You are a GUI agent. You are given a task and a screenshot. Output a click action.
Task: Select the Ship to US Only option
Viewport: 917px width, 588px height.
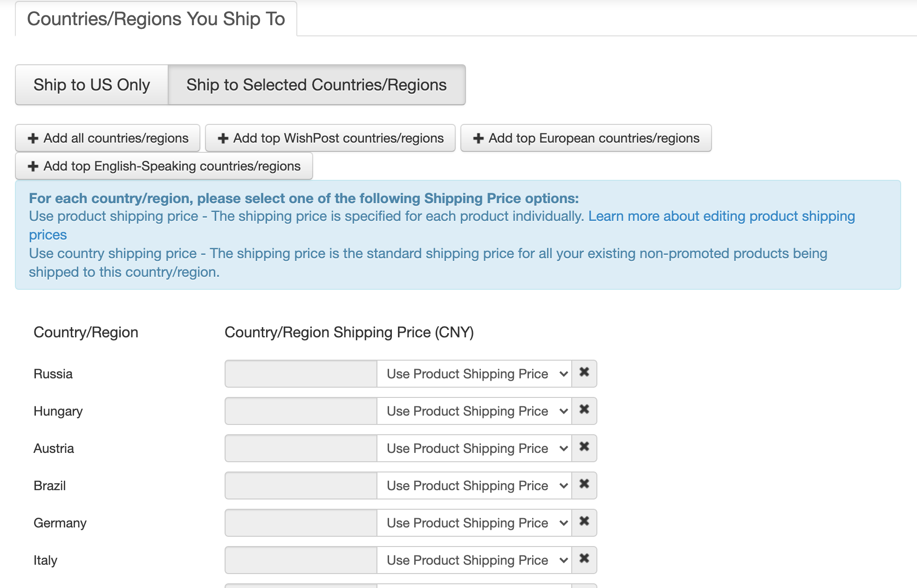click(92, 85)
